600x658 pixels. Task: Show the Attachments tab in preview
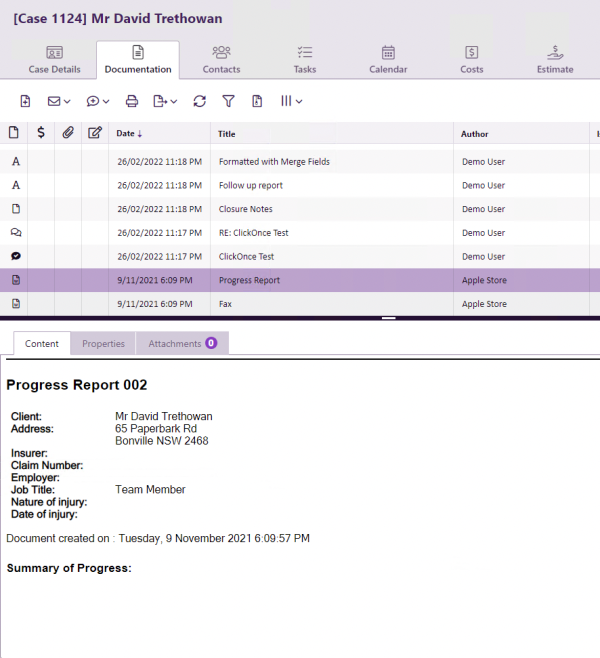point(182,343)
